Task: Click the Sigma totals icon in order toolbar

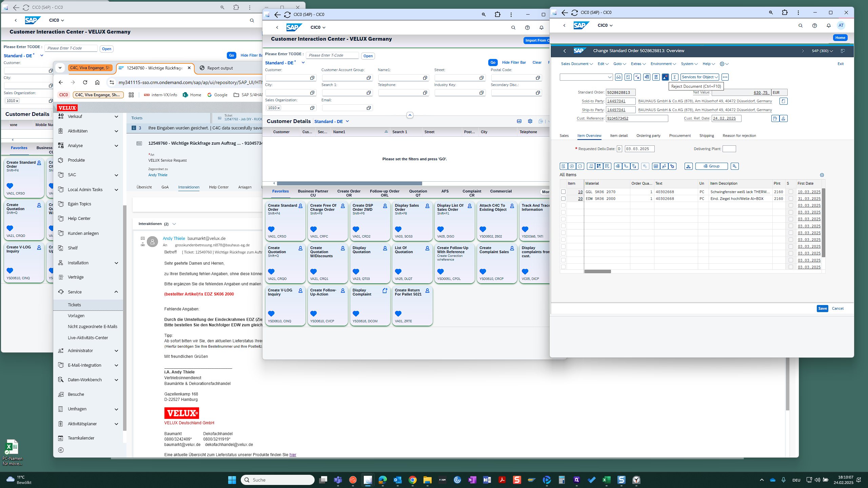Action: pyautogui.click(x=675, y=77)
